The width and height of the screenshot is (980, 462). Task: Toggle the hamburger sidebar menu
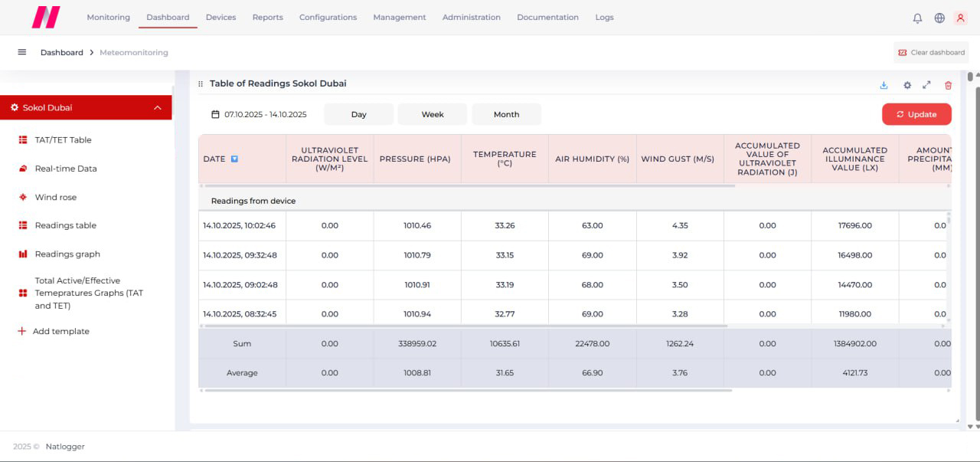pos(22,52)
